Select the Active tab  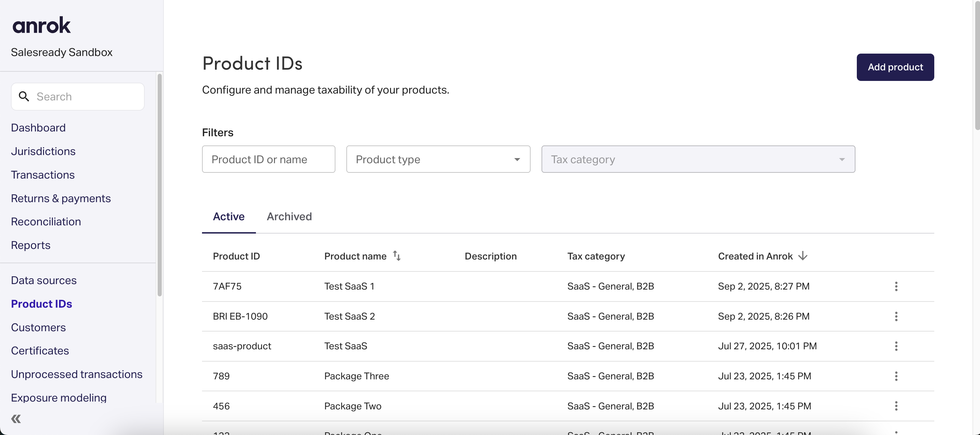coord(228,216)
